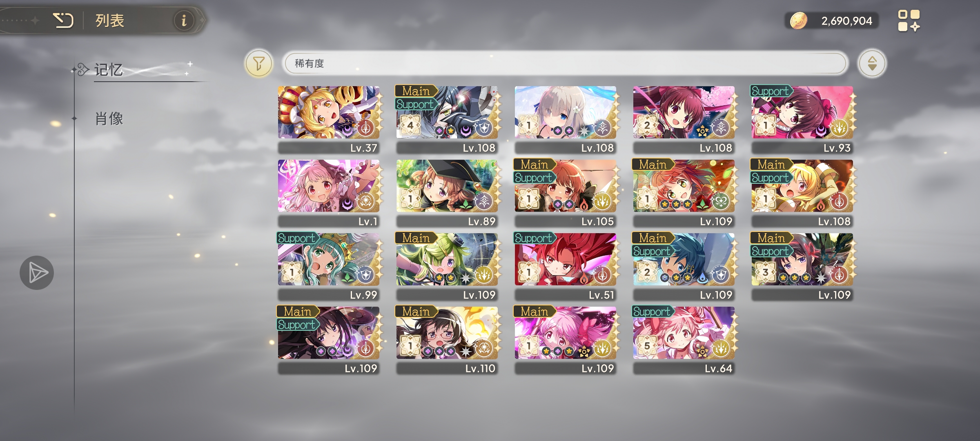Screen dimensions: 980x441
Task: Select the Lv.1 pink-haired memory card
Action: 329,193
